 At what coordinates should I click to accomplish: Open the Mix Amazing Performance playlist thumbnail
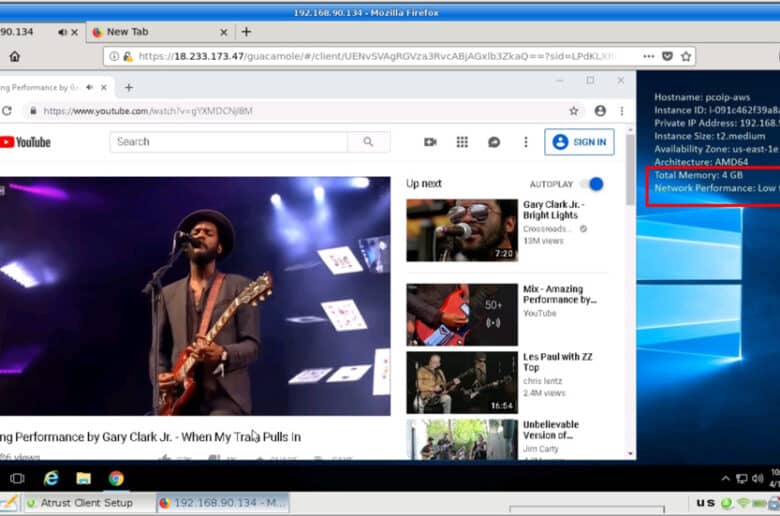462,314
